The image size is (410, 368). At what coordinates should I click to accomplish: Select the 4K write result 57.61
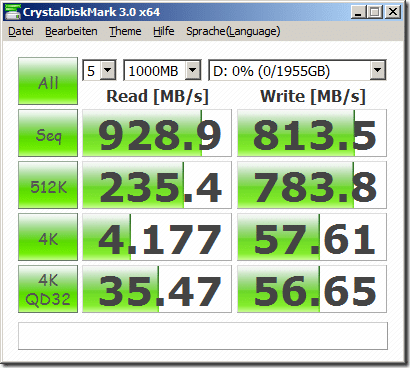pos(312,237)
